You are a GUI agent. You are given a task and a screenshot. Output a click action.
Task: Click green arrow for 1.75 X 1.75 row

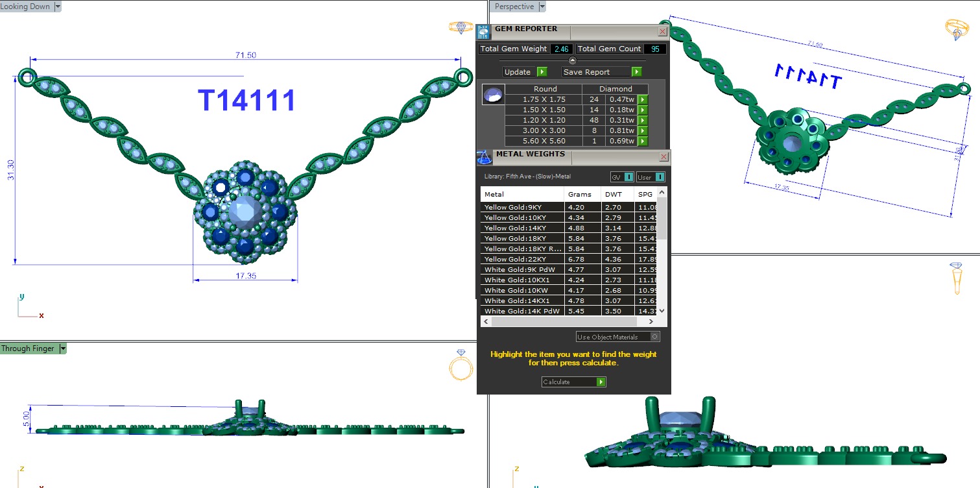tap(642, 99)
